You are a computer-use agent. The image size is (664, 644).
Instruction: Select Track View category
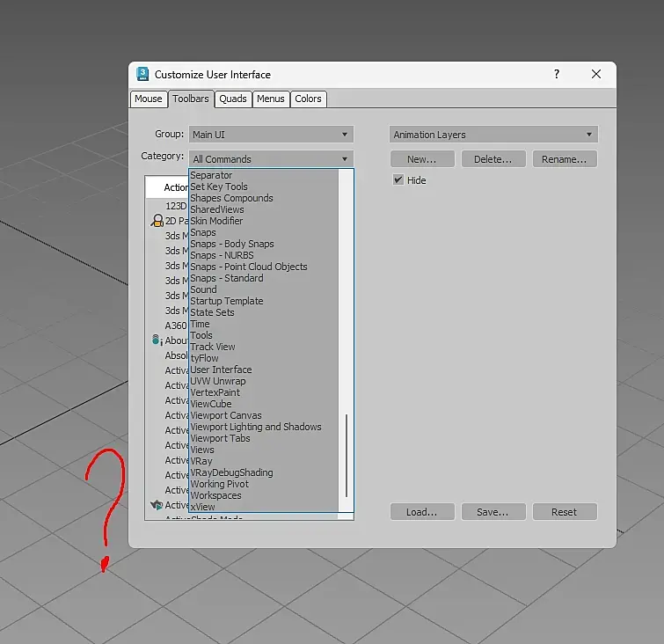pos(264,347)
